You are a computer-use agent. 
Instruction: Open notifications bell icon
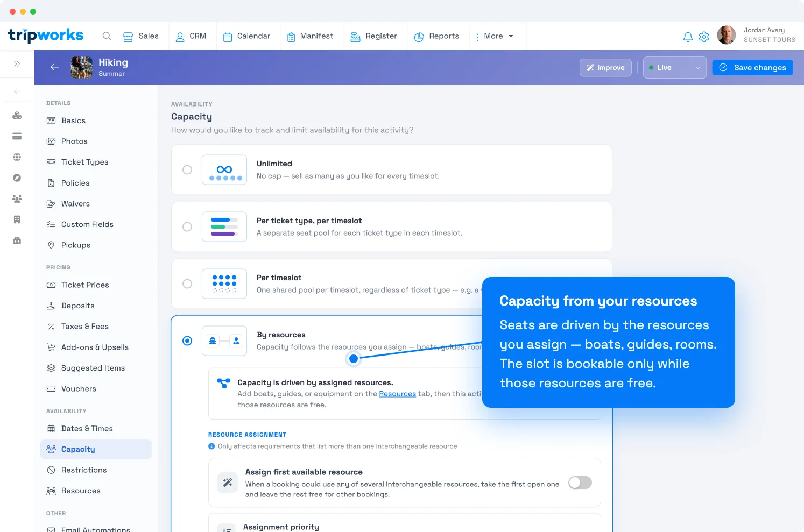click(688, 37)
